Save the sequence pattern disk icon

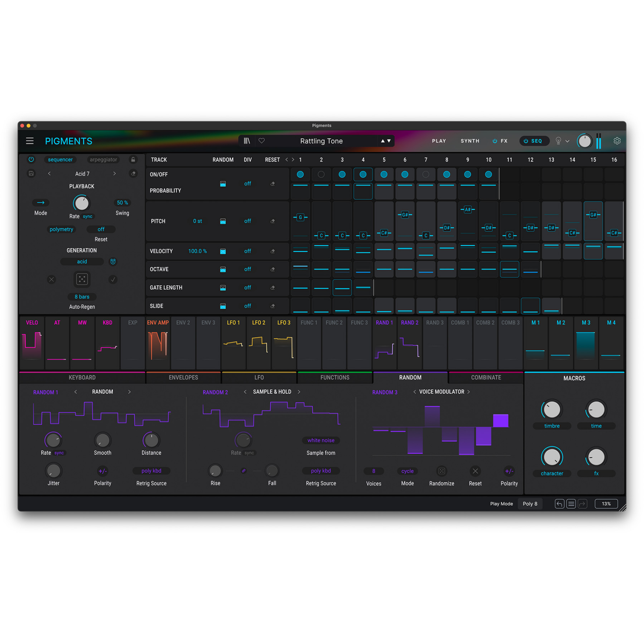point(31,173)
